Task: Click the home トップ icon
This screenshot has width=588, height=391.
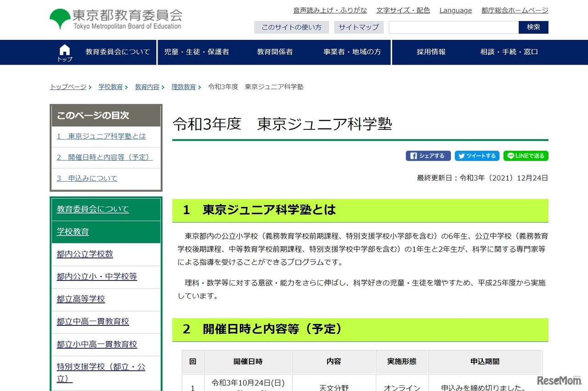Action: point(65,52)
